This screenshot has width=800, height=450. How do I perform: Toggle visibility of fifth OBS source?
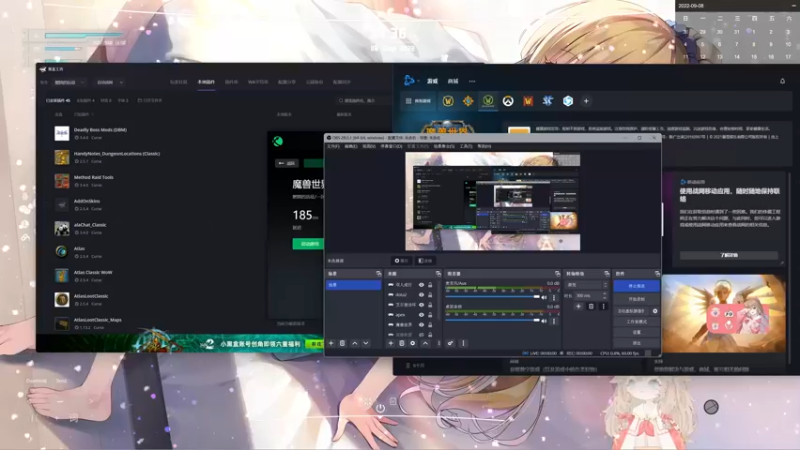(421, 325)
